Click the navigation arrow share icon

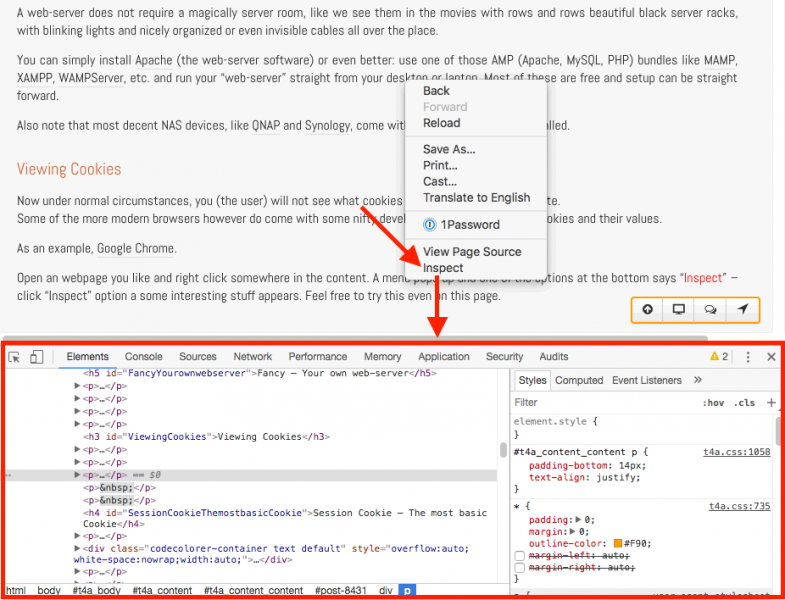[x=742, y=309]
